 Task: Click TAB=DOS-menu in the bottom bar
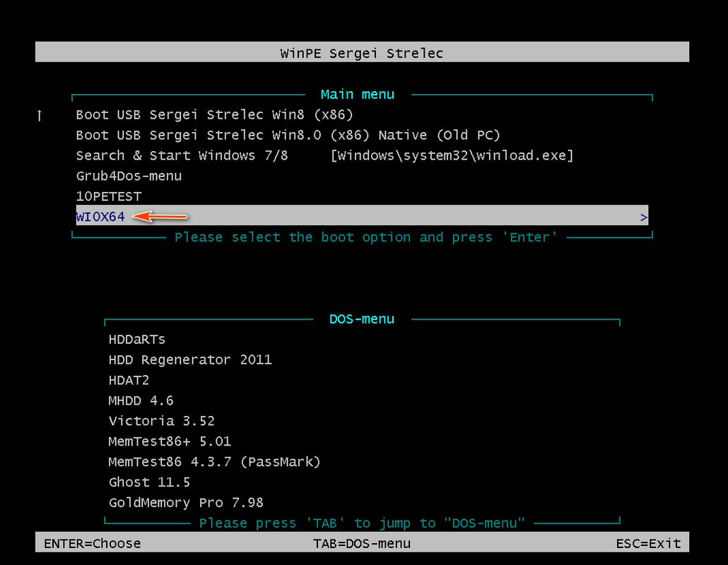(x=362, y=543)
